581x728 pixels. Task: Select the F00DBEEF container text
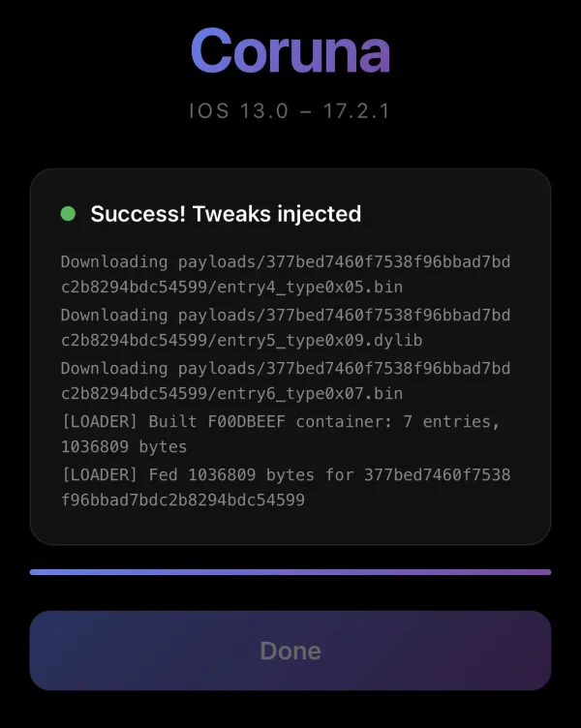pos(241,421)
